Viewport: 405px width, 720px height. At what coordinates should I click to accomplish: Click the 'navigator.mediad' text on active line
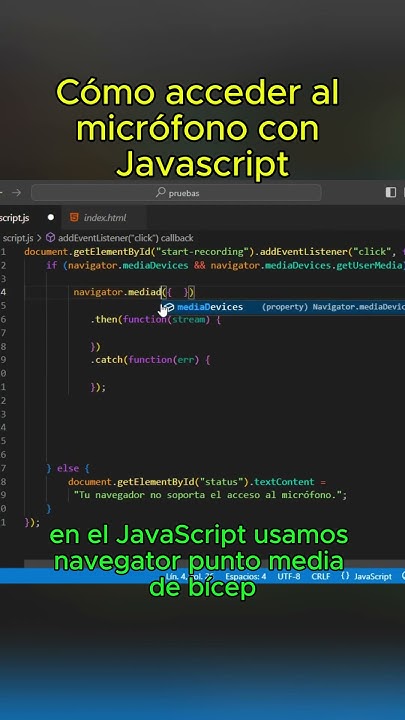(x=118, y=292)
